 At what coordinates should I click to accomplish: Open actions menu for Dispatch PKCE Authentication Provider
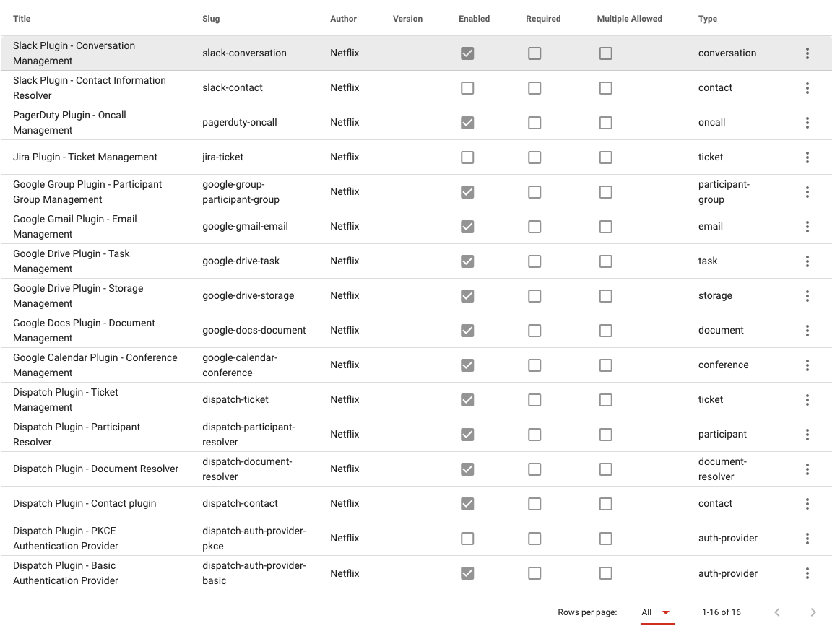[x=807, y=538]
